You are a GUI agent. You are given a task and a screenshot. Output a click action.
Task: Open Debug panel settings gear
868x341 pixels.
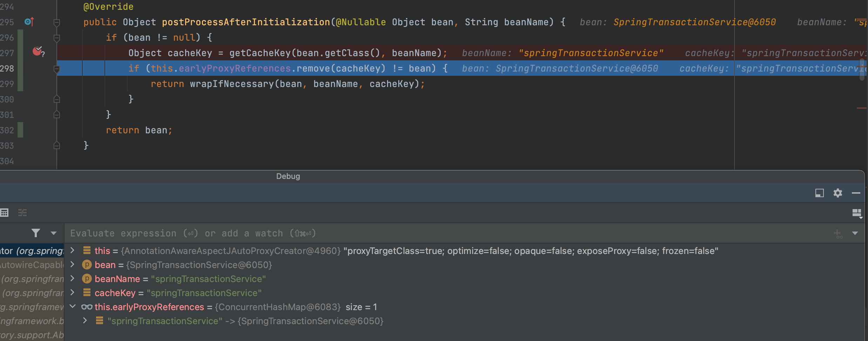coord(838,193)
